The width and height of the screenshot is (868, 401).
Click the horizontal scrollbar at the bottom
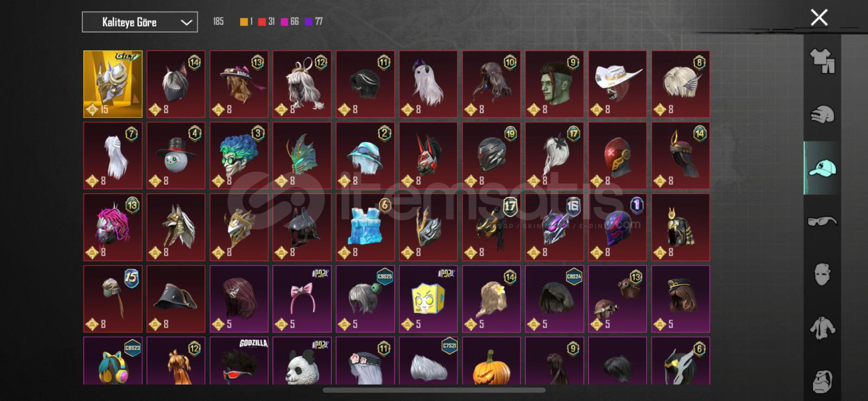[434, 390]
